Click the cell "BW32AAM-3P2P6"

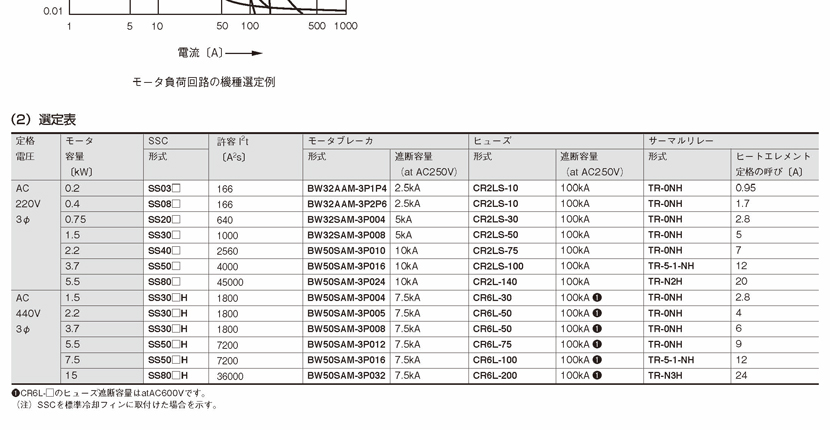pyautogui.click(x=347, y=204)
